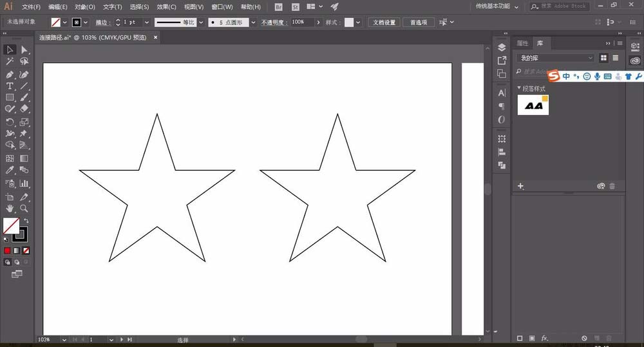Enable Draw Behind mode
The height and width of the screenshot is (347, 644).
(17, 262)
